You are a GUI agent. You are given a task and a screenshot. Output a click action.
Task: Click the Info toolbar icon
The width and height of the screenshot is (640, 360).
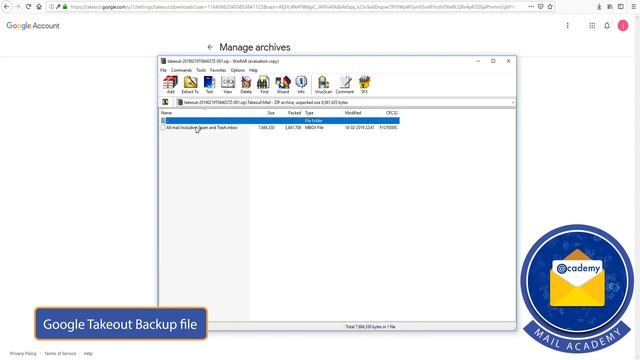[301, 84]
